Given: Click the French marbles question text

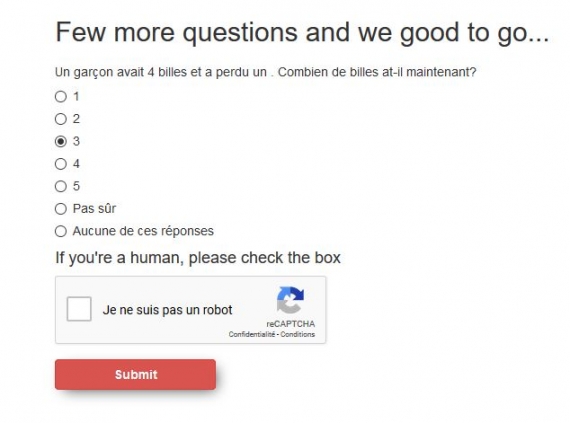Looking at the screenshot, I should (265, 72).
